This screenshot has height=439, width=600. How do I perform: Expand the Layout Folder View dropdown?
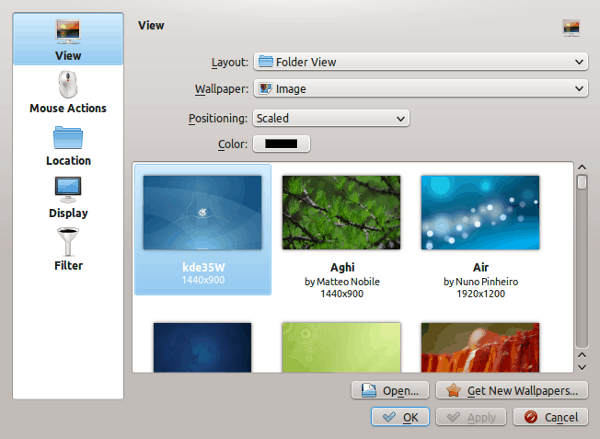(x=419, y=62)
